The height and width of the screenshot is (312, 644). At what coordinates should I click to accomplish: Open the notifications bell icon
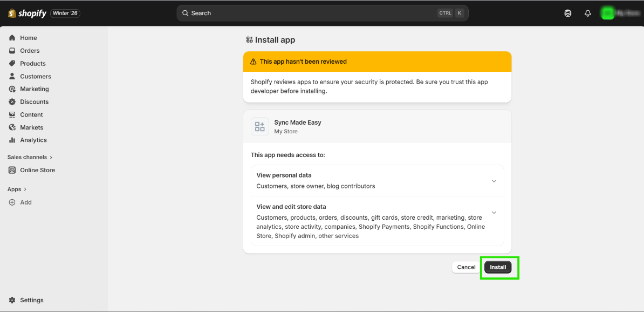click(x=588, y=13)
